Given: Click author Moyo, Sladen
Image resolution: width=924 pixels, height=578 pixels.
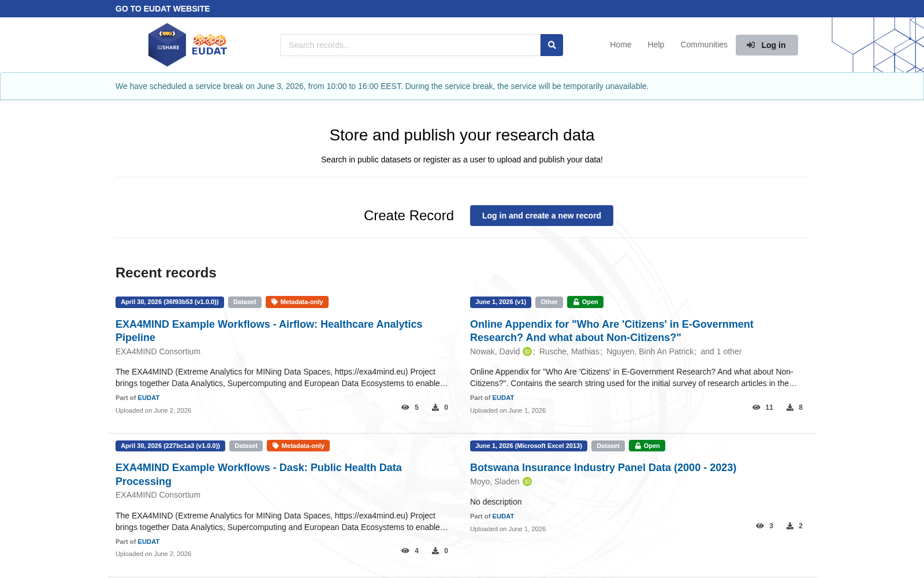Looking at the screenshot, I should click(x=495, y=481).
